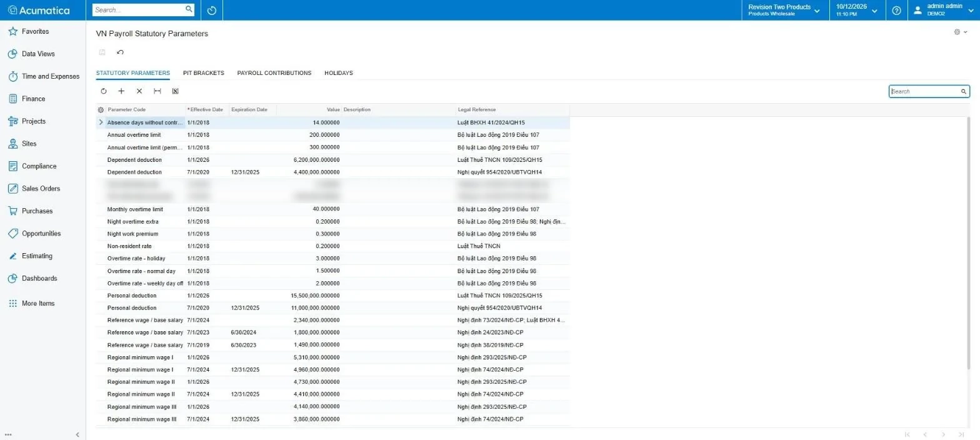Show More Items in the sidebar

[x=38, y=304]
